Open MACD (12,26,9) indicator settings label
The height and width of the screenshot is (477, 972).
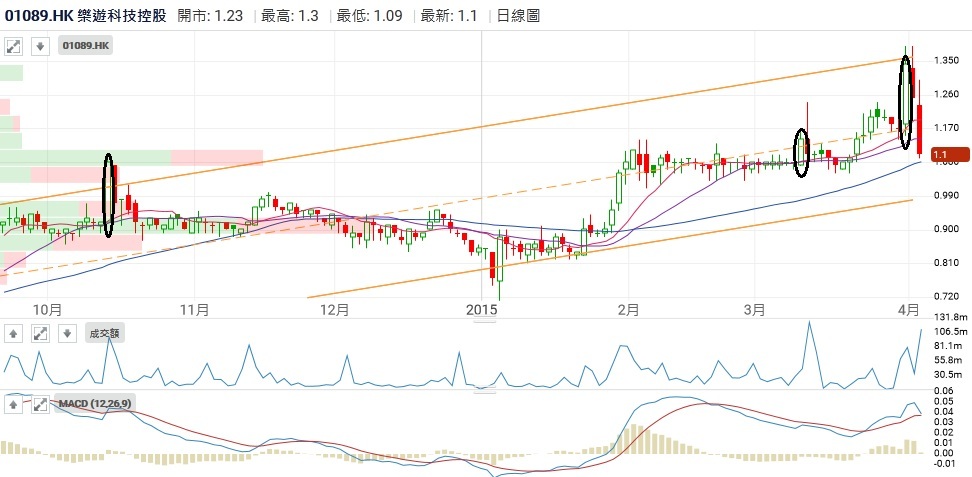click(94, 404)
